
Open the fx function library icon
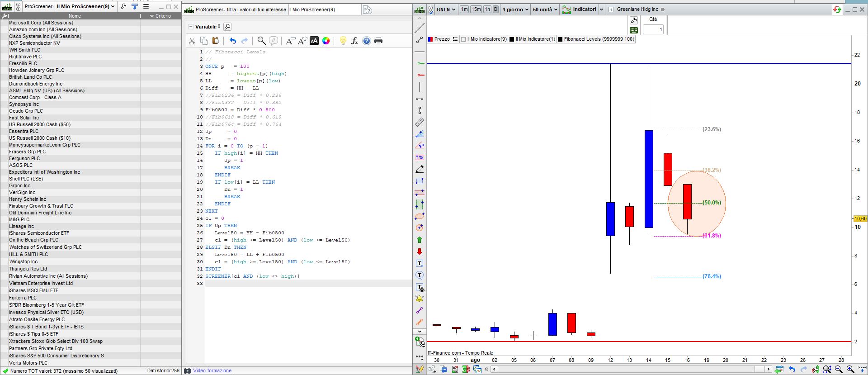pyautogui.click(x=354, y=41)
